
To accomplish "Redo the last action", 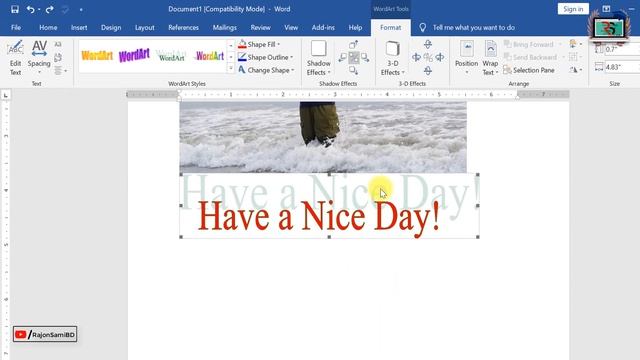I will click(49, 9).
